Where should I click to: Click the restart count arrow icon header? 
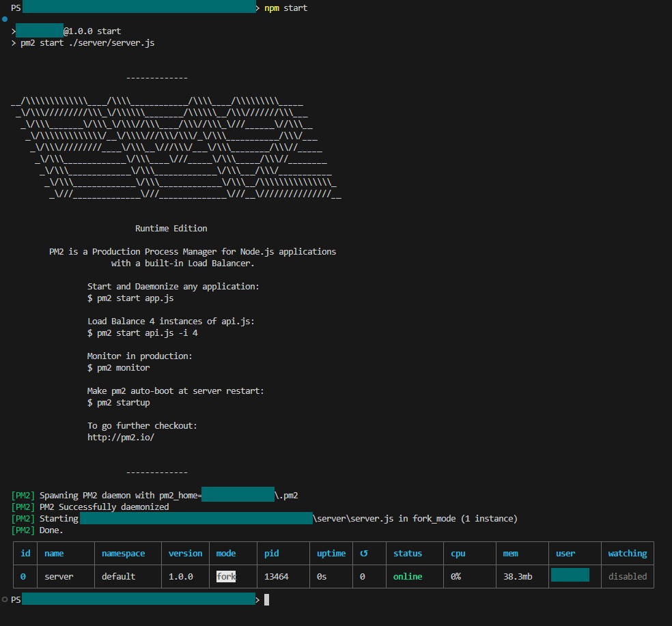tap(364, 553)
